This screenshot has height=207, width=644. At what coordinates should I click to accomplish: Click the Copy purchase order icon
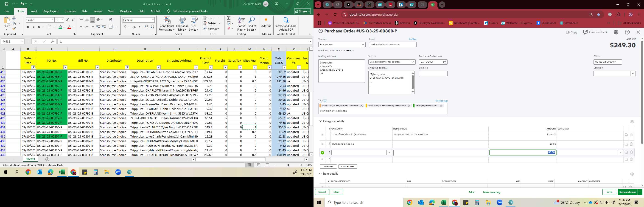click(571, 32)
